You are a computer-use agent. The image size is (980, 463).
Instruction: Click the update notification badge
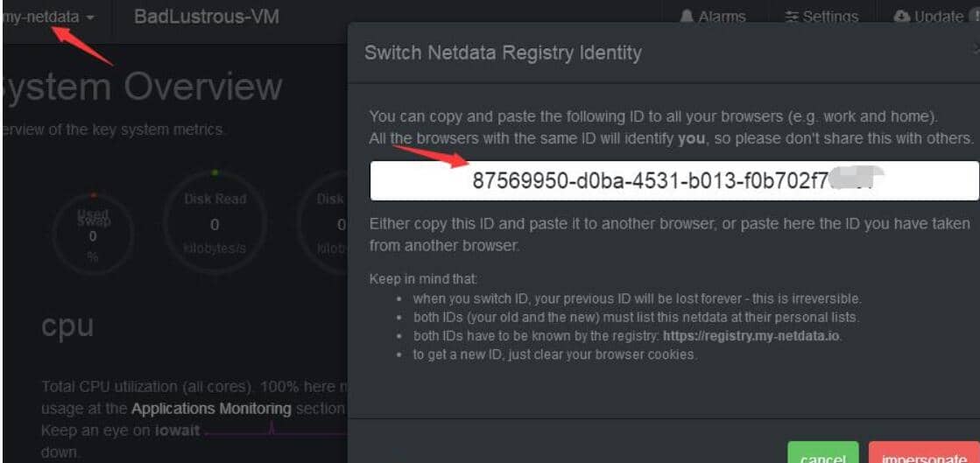(975, 17)
